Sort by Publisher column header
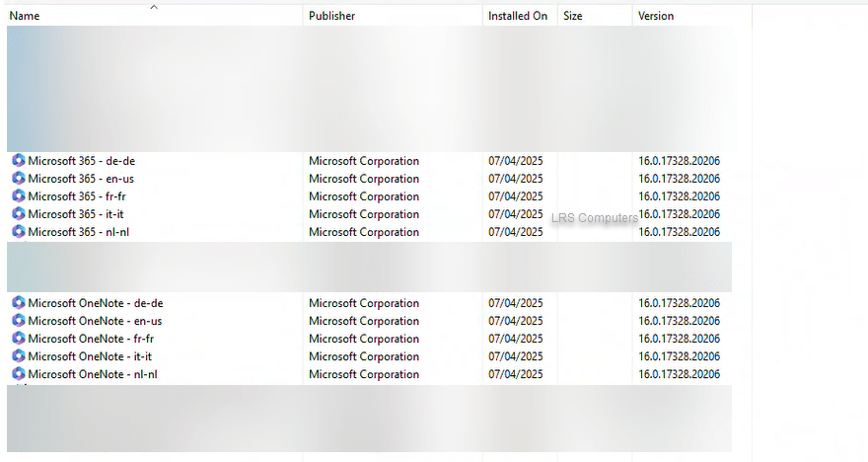The width and height of the screenshot is (868, 462). [331, 16]
